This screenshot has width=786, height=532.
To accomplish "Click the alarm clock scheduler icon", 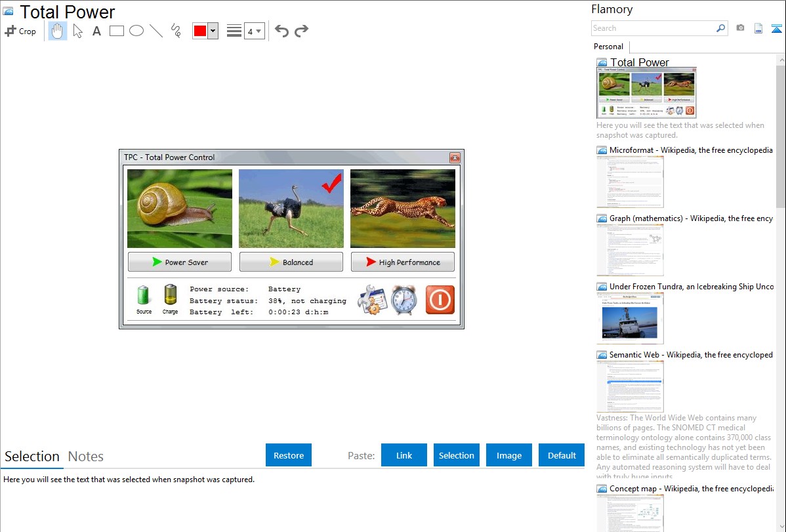I will point(404,300).
